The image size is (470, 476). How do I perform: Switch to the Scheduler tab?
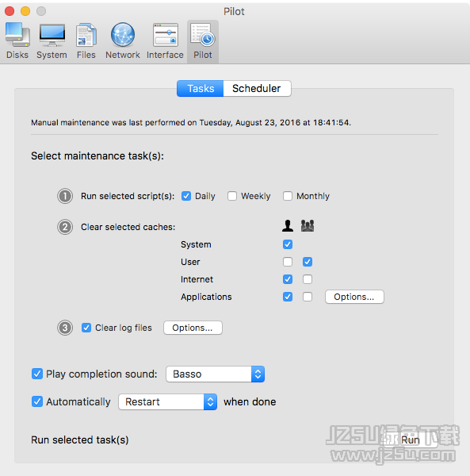point(257,88)
